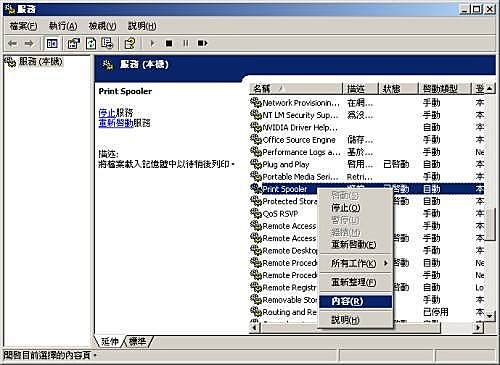Choose 內容(R) in context menu

(355, 301)
